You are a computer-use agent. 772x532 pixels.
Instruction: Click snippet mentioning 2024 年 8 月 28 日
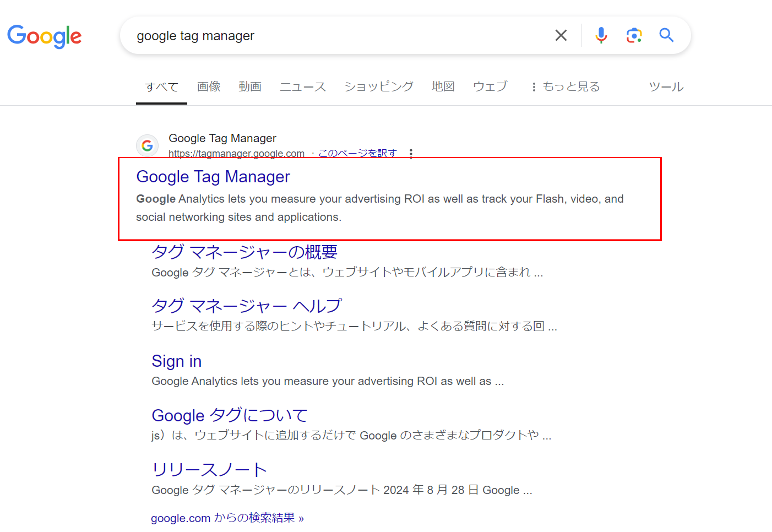(x=342, y=490)
